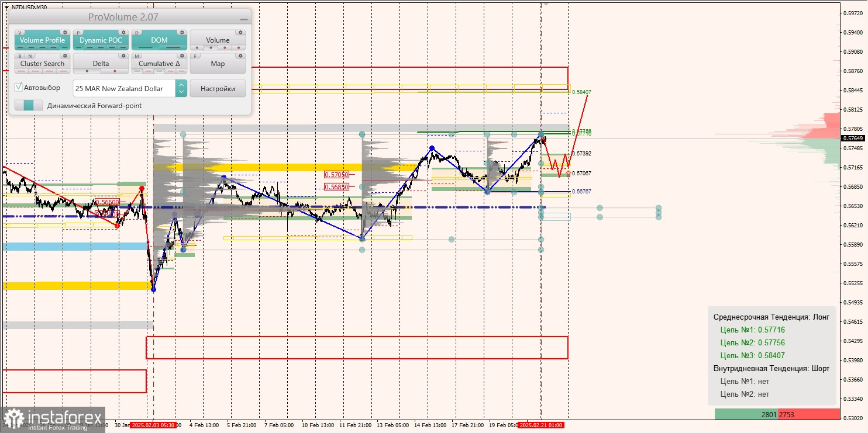Click the green 2801 volume bar
This screenshot has width=868, height=433.
click(x=746, y=414)
